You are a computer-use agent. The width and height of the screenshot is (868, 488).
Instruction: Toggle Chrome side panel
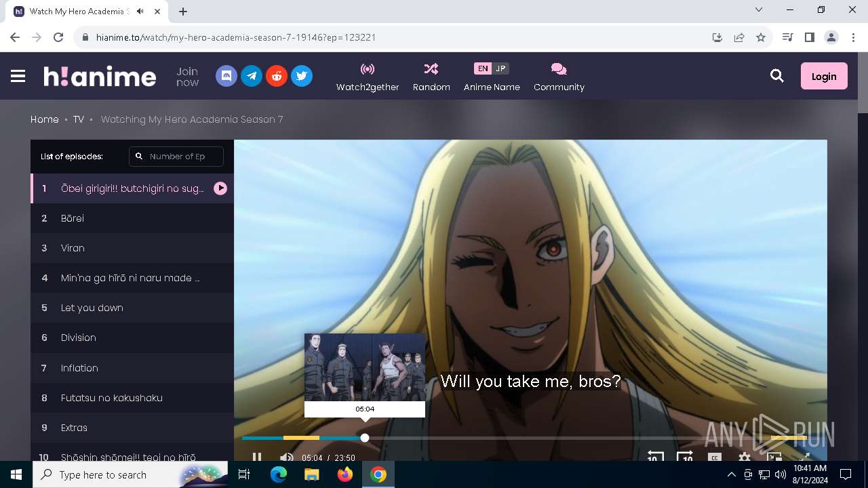(x=809, y=37)
